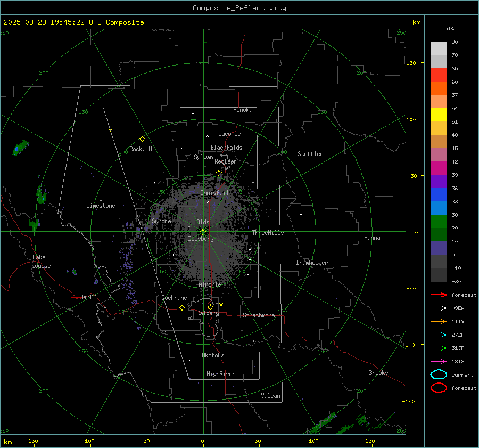Click the magenta swatch below 42 dBZ
479x448 pixels.
439,168
